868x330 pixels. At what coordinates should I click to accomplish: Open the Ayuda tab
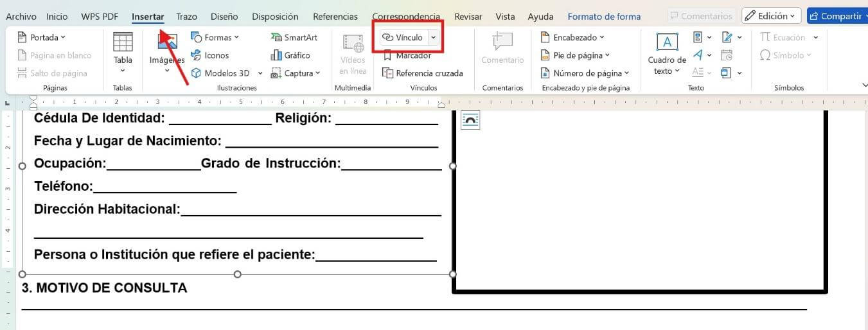coord(541,17)
